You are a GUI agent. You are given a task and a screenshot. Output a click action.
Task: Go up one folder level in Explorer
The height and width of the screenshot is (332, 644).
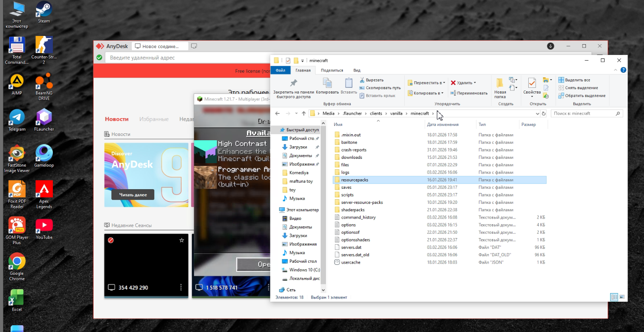pyautogui.click(x=303, y=113)
